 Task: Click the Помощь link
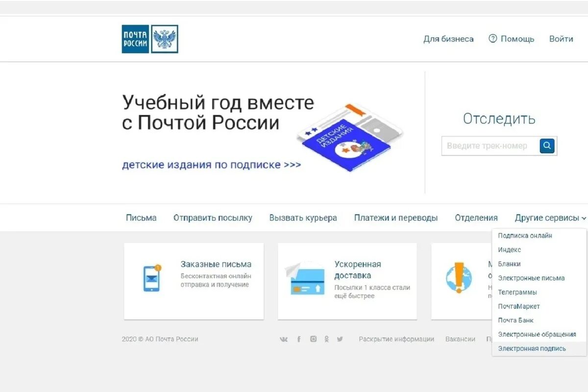[517, 39]
